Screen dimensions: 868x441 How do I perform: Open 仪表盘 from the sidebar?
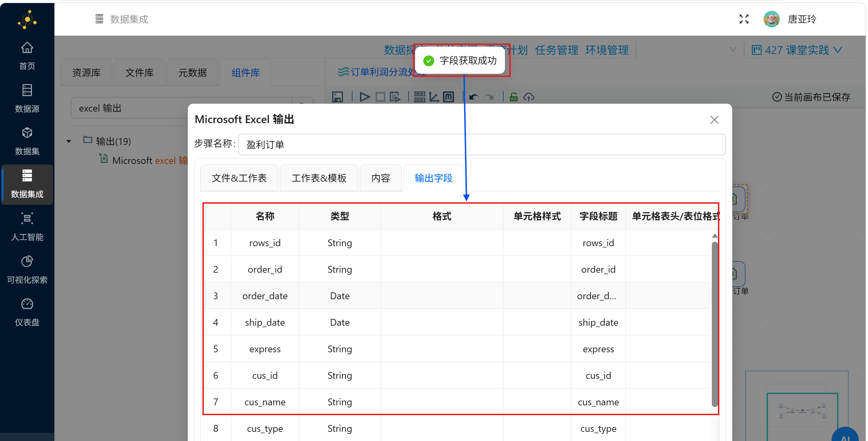click(27, 312)
